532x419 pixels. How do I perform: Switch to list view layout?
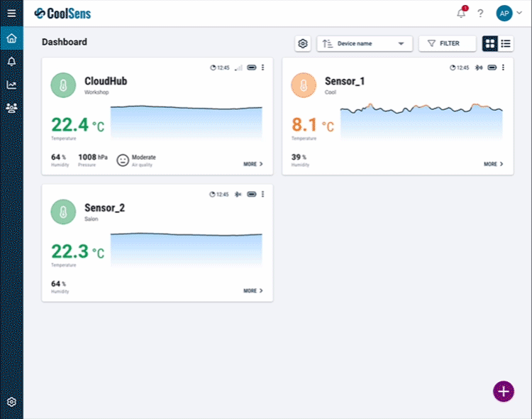click(506, 43)
